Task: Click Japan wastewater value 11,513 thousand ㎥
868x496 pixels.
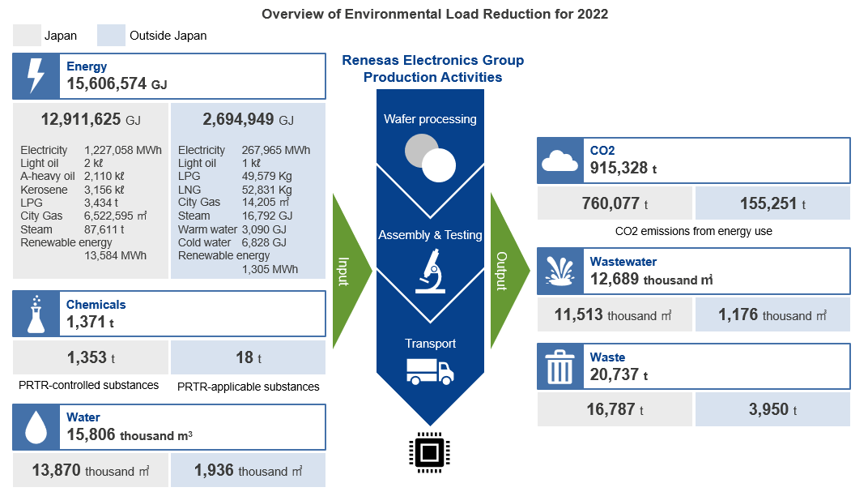Action: (614, 314)
